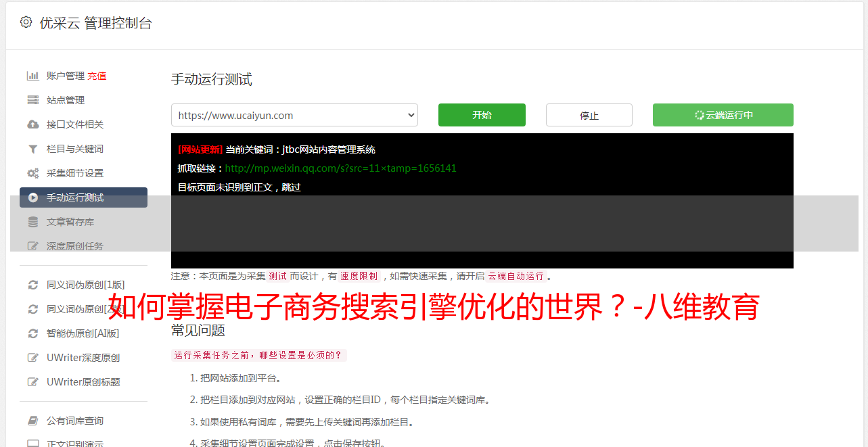Click the gears icon for 采集细节设置

[32, 173]
